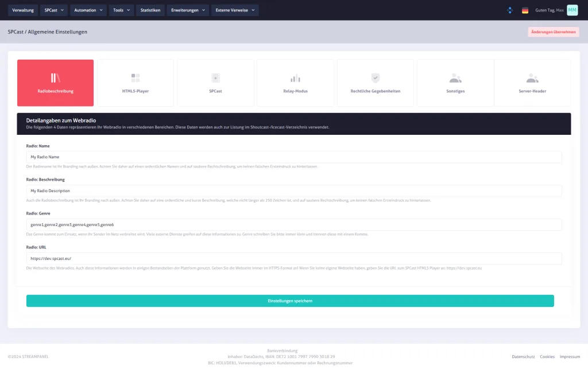Screen dimensions: 588x370
Task: Click the Einstellungen speichern button
Action: point(290,301)
